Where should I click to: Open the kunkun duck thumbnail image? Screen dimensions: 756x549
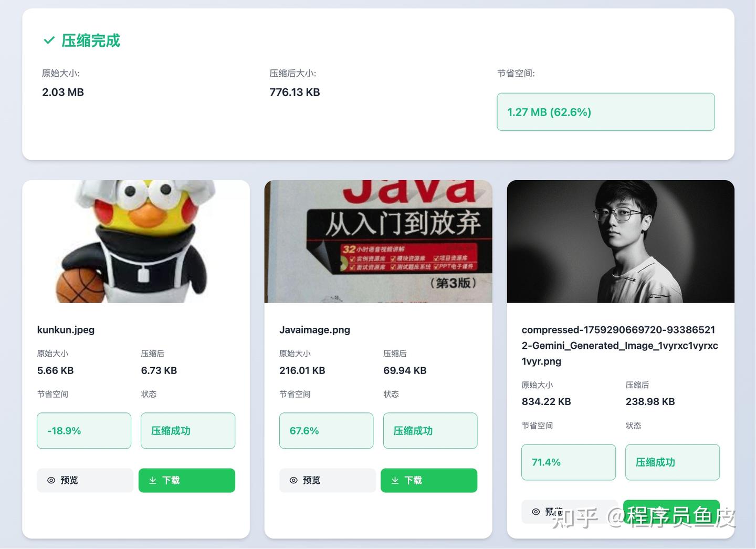[136, 242]
